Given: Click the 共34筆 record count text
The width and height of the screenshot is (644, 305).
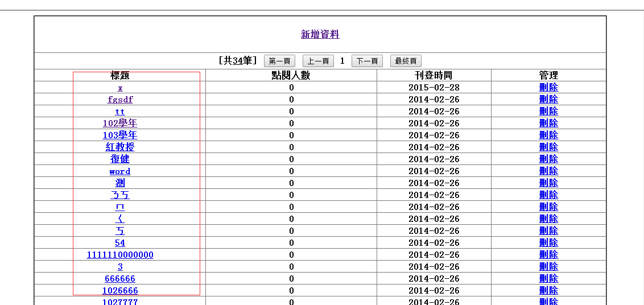Looking at the screenshot, I should (x=238, y=61).
